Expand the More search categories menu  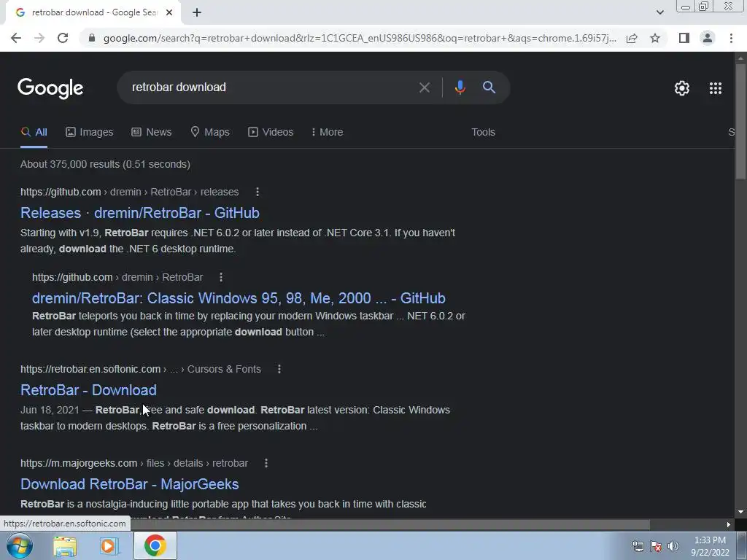pos(327,132)
